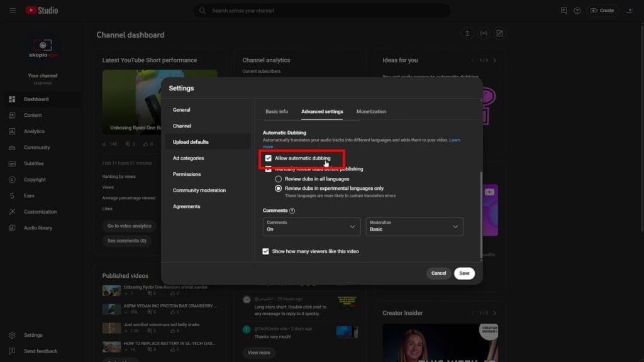Screen dimensions: 644x362
Task: Click the search bar across your channel
Action: click(x=322, y=10)
